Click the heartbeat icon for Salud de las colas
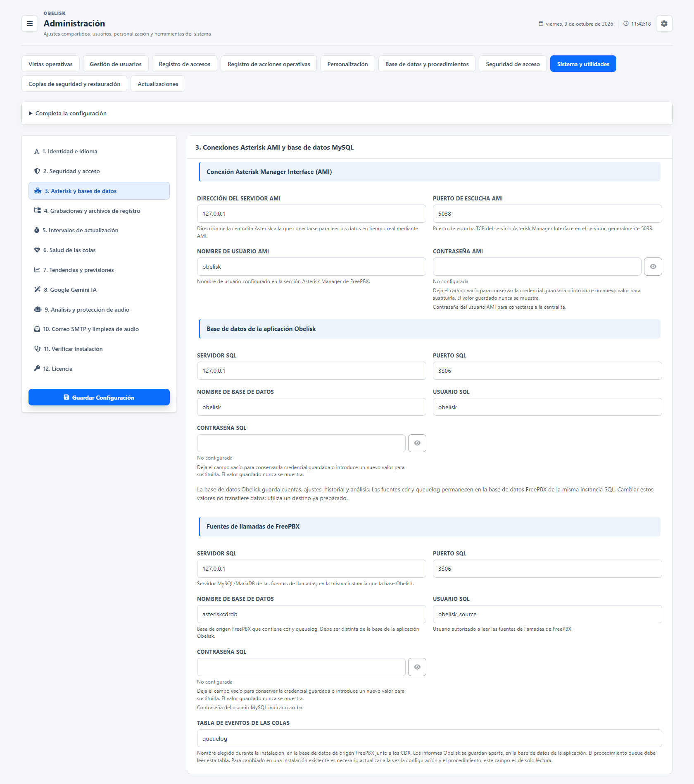694x784 pixels. pos(37,250)
